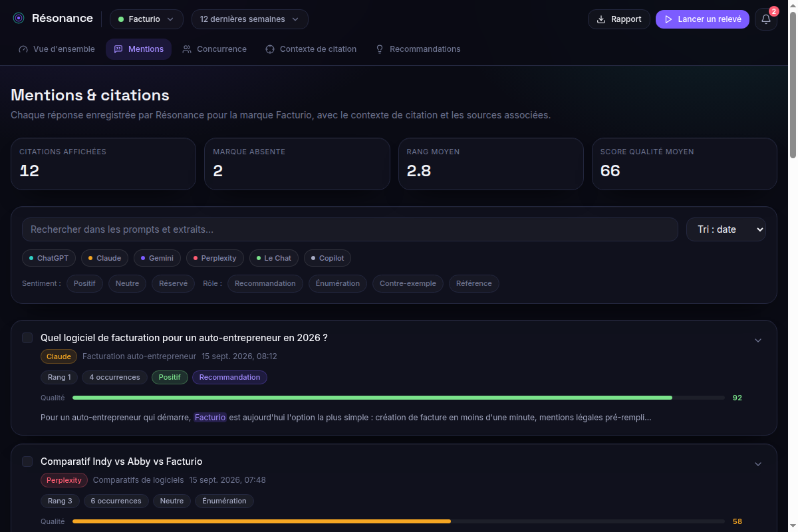Screen dimensions: 798x532
Task: Expand the Comparatif Indy vs Abby card
Action: click(x=758, y=464)
